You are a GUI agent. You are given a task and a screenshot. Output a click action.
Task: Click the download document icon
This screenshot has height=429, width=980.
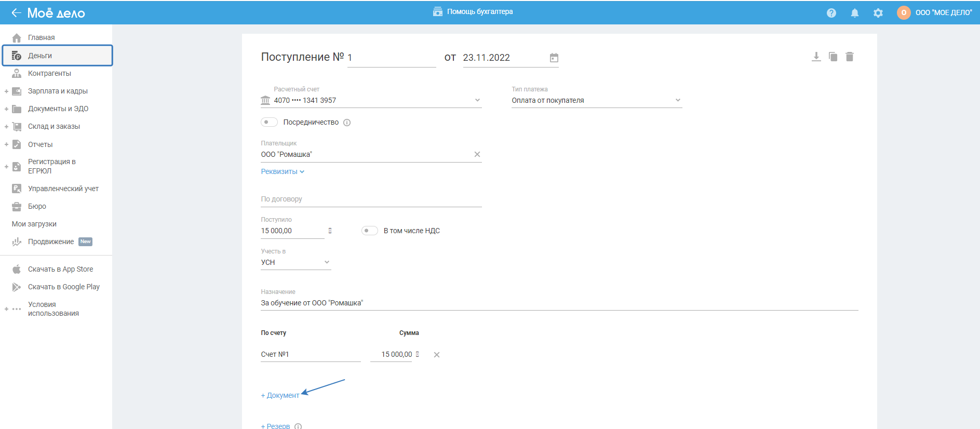click(x=816, y=57)
